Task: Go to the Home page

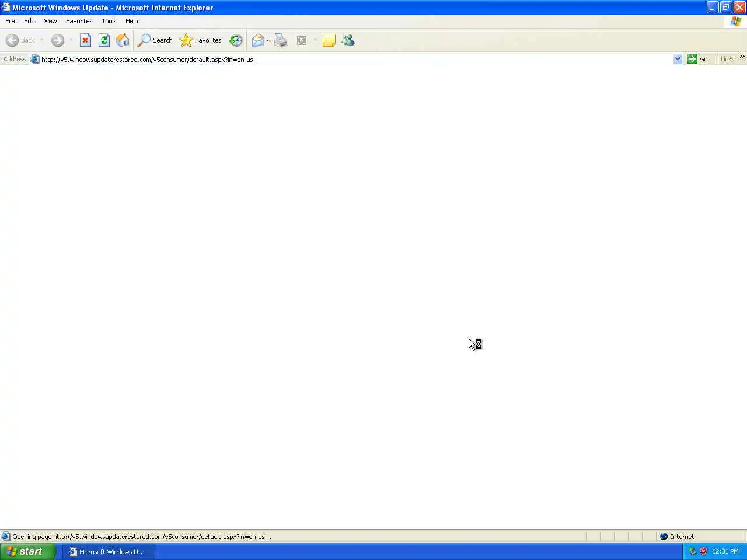Action: (x=123, y=40)
